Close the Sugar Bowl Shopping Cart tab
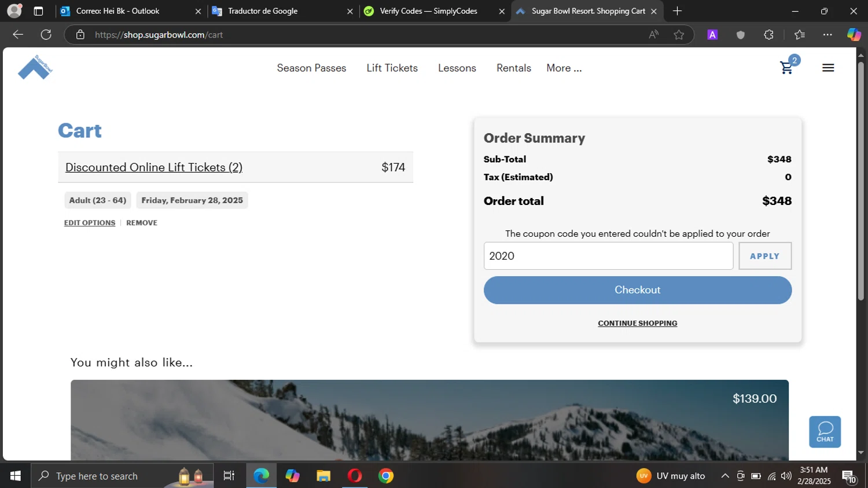Screen dimensions: 868x488 [653, 11]
